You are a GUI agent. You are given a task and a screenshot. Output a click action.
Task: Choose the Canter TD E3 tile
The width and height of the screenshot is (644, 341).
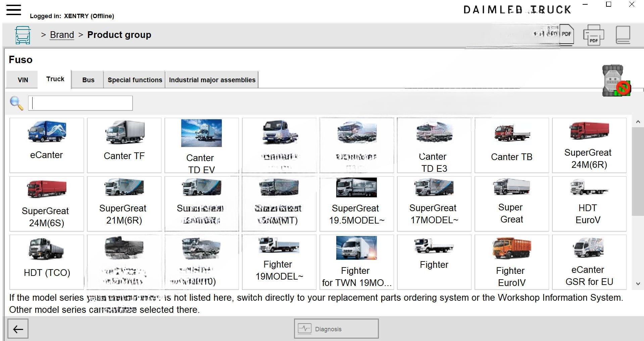click(x=434, y=145)
